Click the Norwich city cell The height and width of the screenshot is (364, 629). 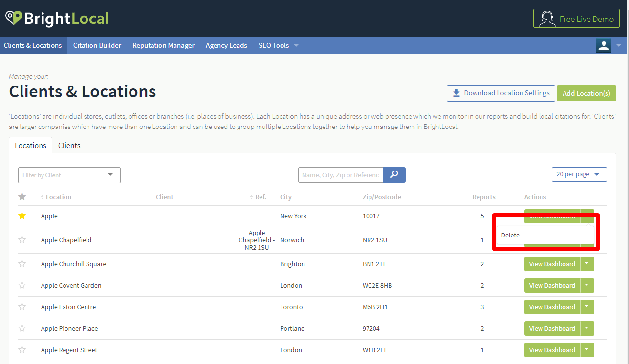pos(292,240)
